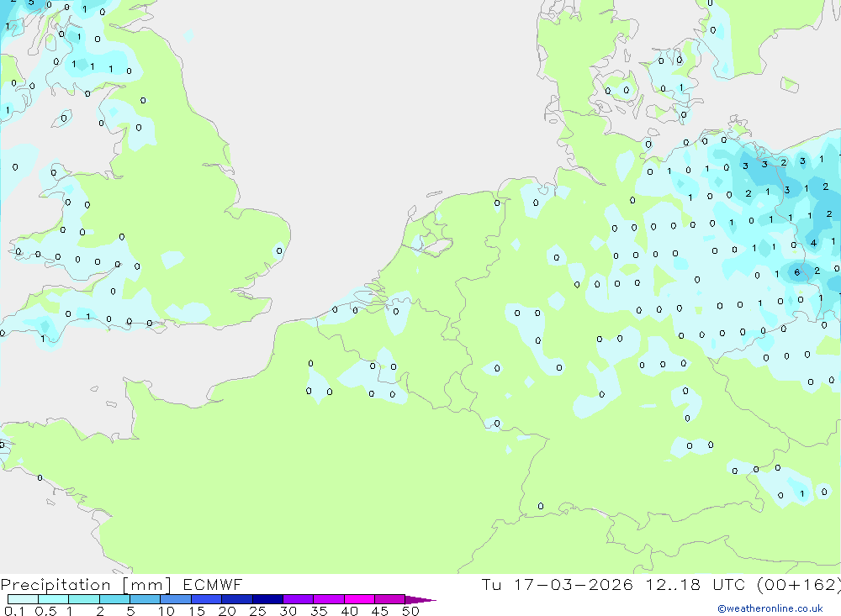Click the 1–2 mm legend color swatch
The width and height of the screenshot is (841, 616).
[84, 599]
